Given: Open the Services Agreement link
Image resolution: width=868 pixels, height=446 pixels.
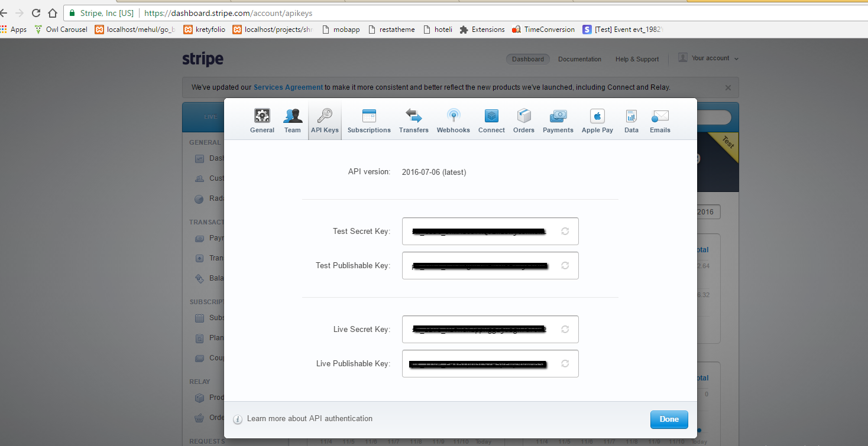Looking at the screenshot, I should pyautogui.click(x=288, y=87).
